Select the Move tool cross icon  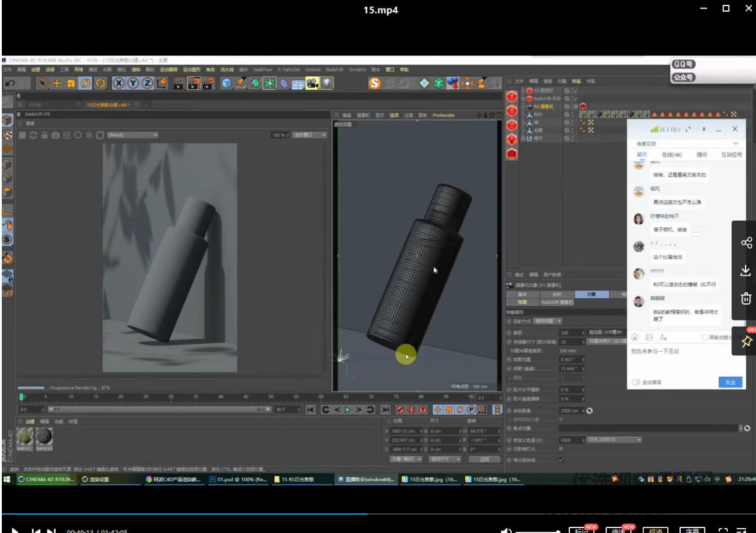coord(57,83)
